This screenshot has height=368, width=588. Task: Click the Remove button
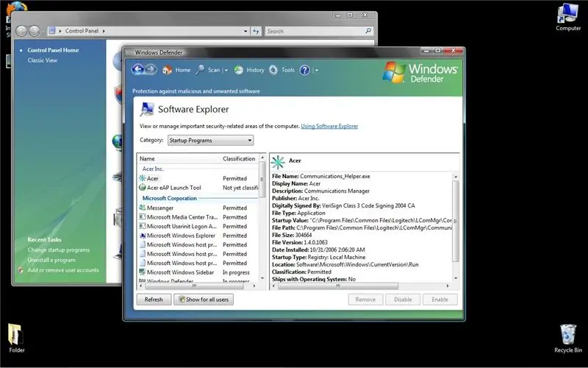(x=365, y=300)
